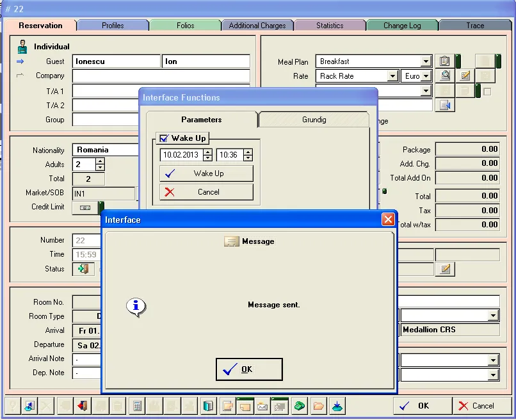Click the rate grid edit pencil icon
The image size is (516, 420).
click(x=465, y=76)
